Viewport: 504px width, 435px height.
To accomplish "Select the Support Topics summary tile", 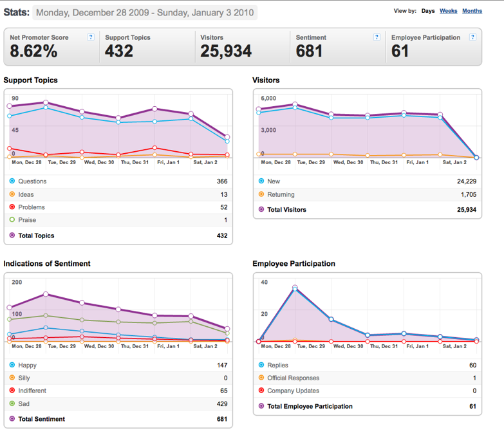I will pos(146,46).
